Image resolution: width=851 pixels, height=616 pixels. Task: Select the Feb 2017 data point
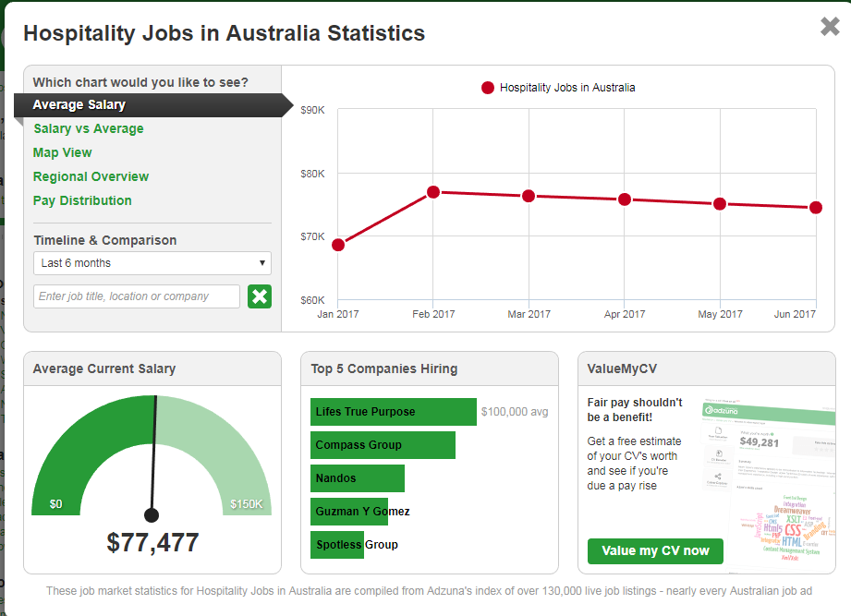433,192
